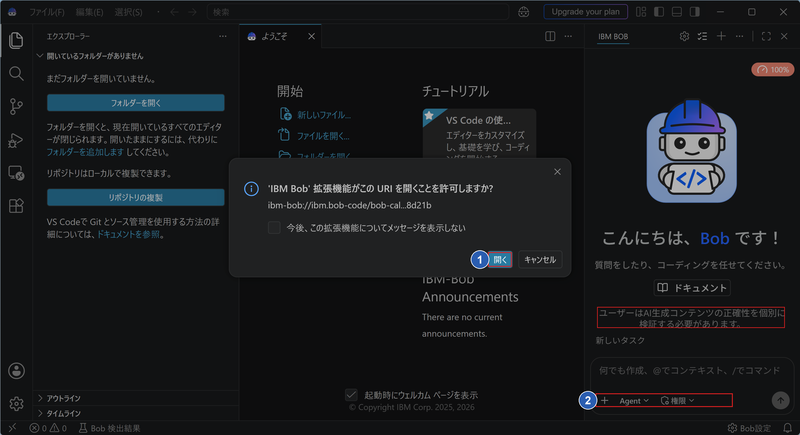Click ファイルを開く... on welcome page
The height and width of the screenshot is (435, 800).
tap(315, 136)
